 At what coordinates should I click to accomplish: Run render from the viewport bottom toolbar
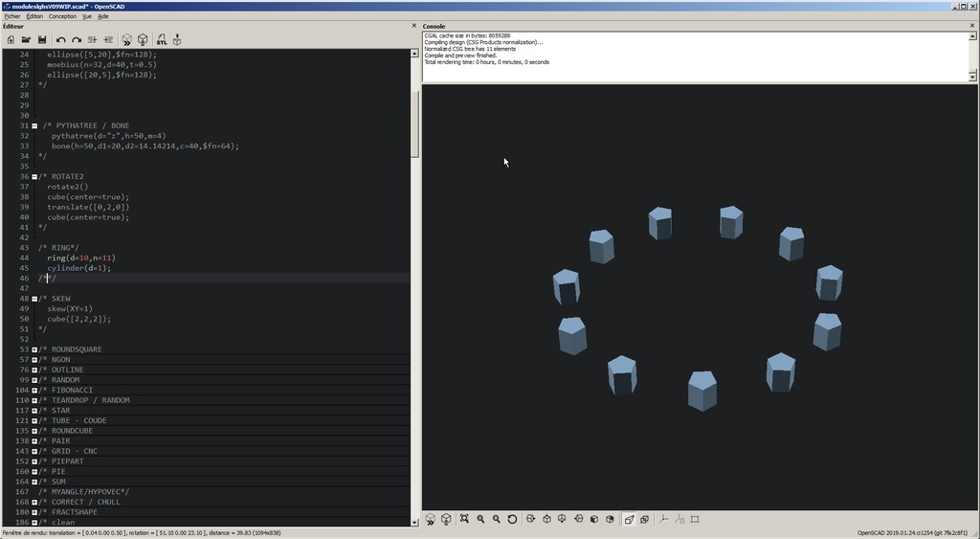[446, 519]
